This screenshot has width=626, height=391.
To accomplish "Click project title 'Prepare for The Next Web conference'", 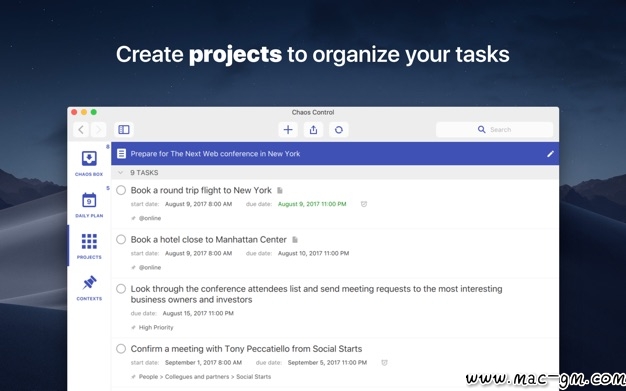I will point(215,154).
